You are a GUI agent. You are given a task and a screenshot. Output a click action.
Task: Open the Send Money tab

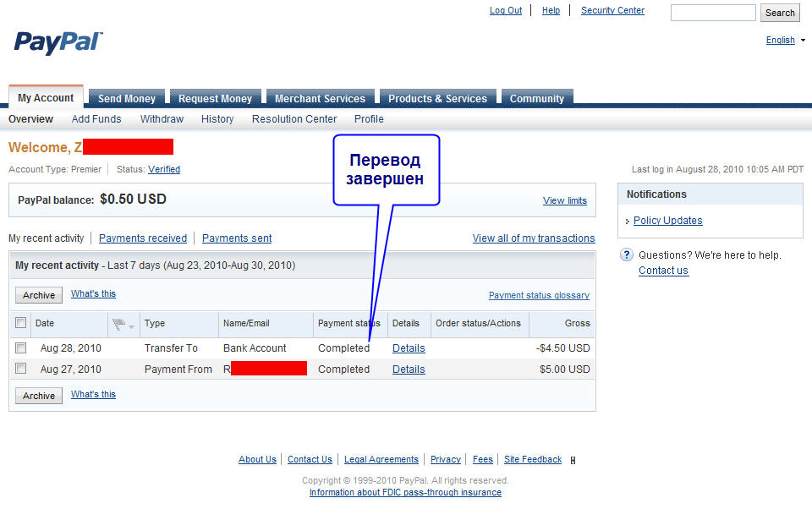(126, 98)
